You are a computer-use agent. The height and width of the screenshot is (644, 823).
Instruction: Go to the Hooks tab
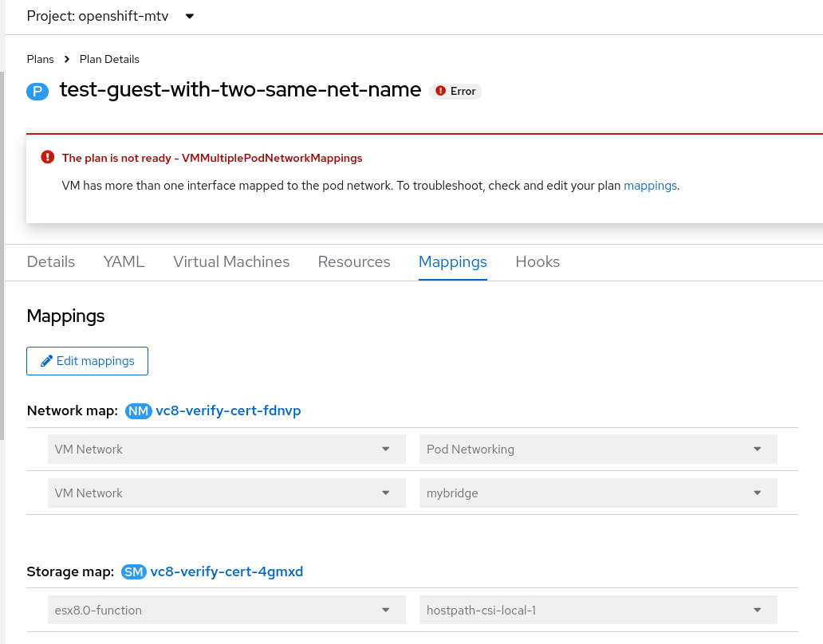538,261
